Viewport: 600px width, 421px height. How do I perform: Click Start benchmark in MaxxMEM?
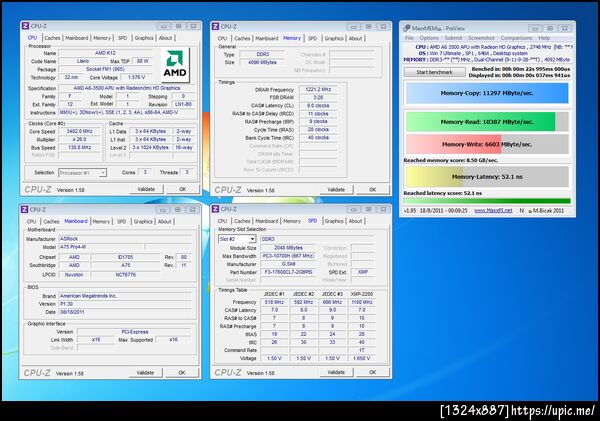tap(434, 72)
